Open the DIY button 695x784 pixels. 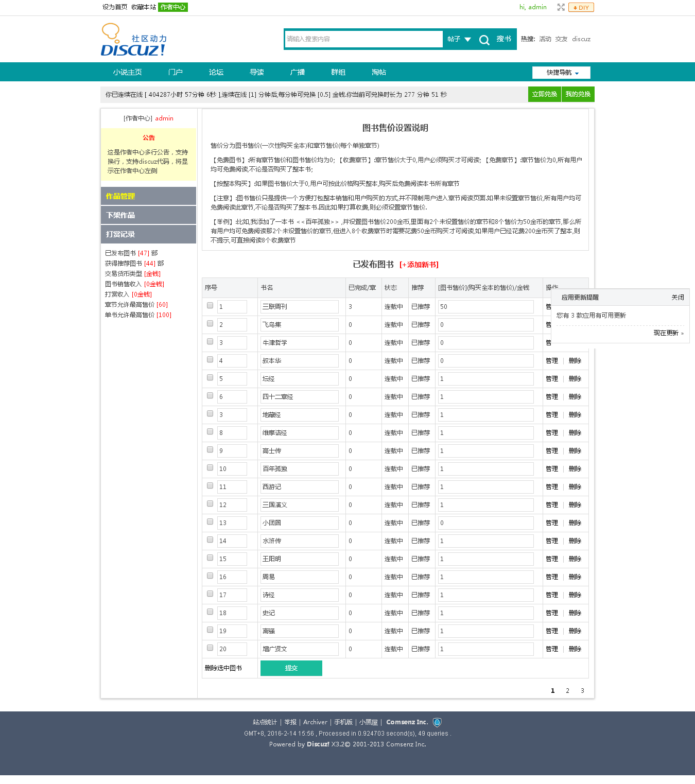pos(581,7)
